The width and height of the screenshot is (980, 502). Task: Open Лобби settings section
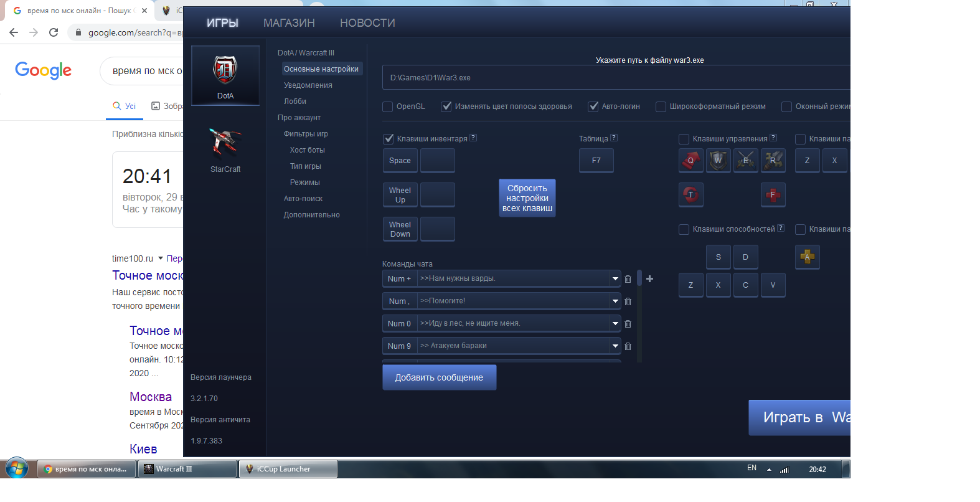click(x=295, y=102)
